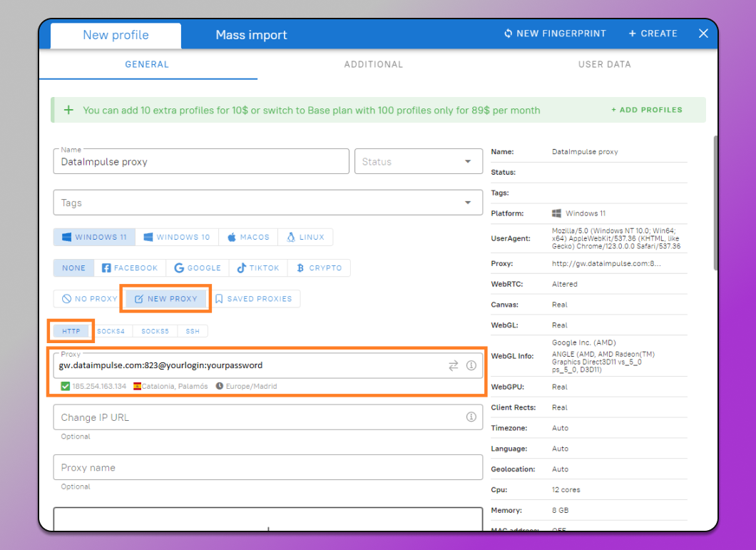Click the Google G icon
Screen dimensions: 756x550
coord(179,268)
